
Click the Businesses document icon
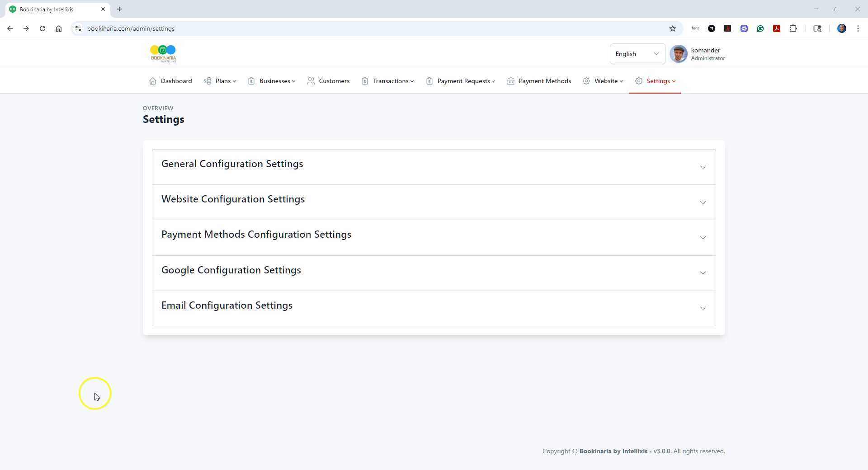[x=252, y=81]
